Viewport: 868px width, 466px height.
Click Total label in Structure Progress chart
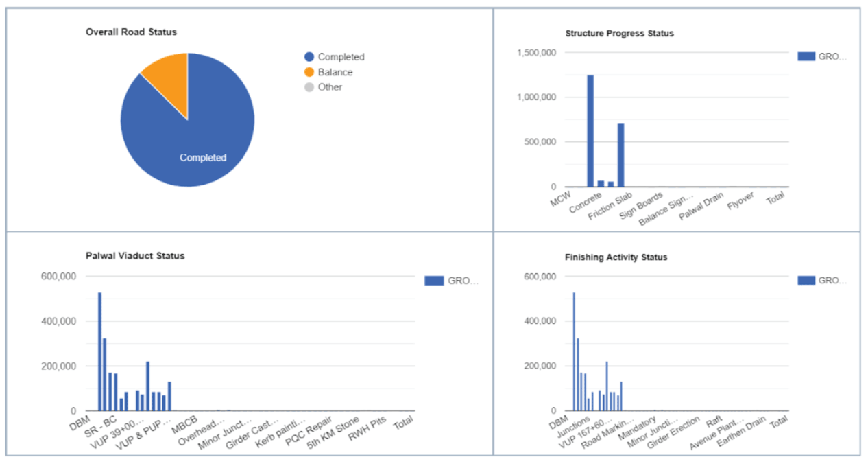[775, 199]
